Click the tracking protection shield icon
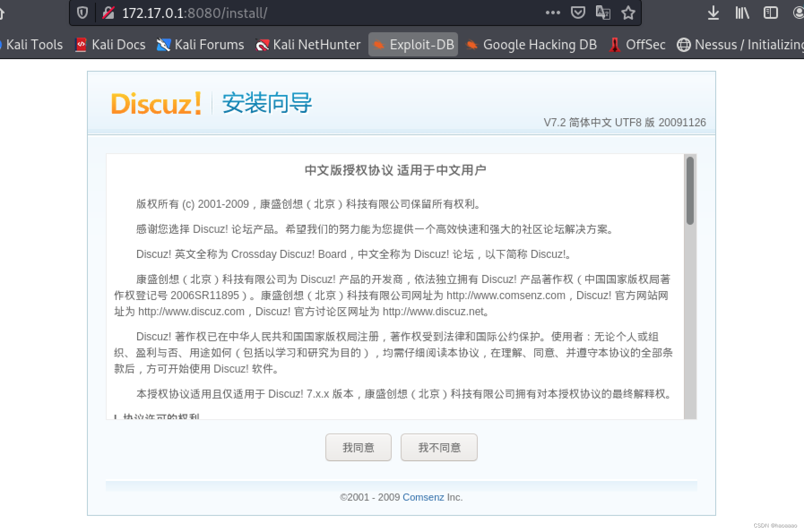The width and height of the screenshot is (804, 532). click(82, 13)
